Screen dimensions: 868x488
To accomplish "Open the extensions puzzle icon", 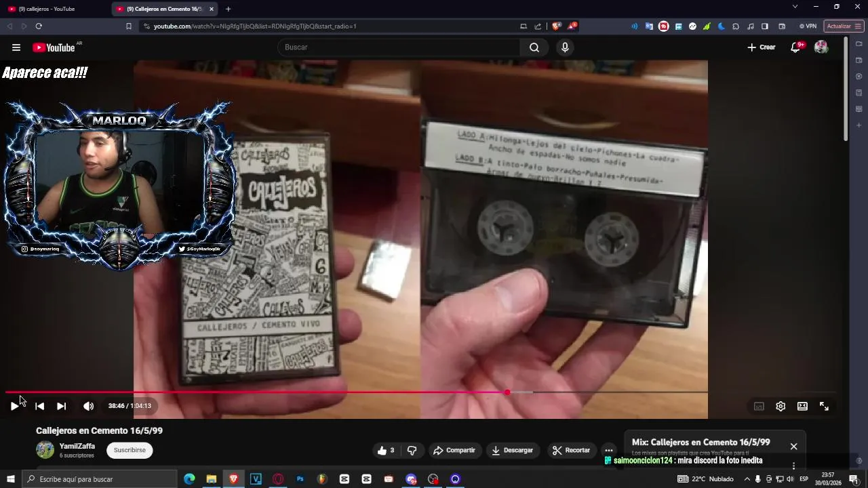I will [x=736, y=26].
